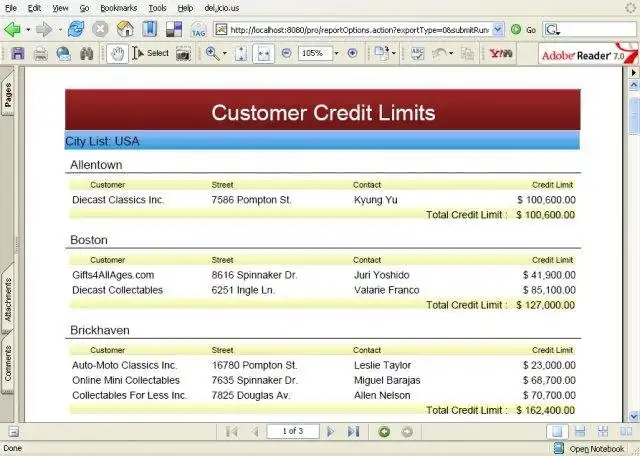Click the checkered squares icon beside Bookmarks

tap(174, 29)
